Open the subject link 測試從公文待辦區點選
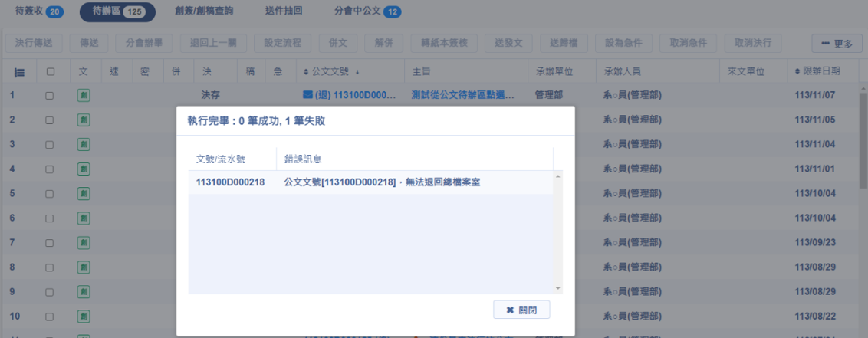 tap(462, 96)
